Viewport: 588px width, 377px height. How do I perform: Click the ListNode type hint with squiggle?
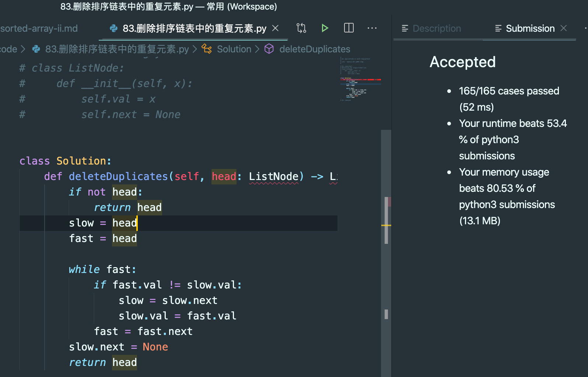(274, 176)
